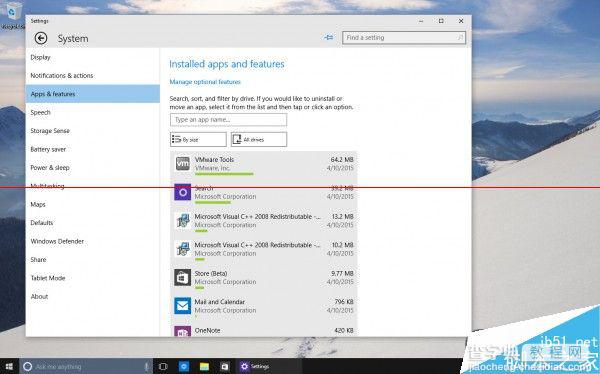Click Manage optional features link
This screenshot has width=600, height=374.
coord(205,82)
